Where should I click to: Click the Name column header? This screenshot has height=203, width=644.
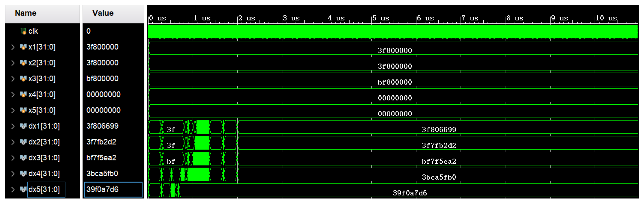point(42,14)
